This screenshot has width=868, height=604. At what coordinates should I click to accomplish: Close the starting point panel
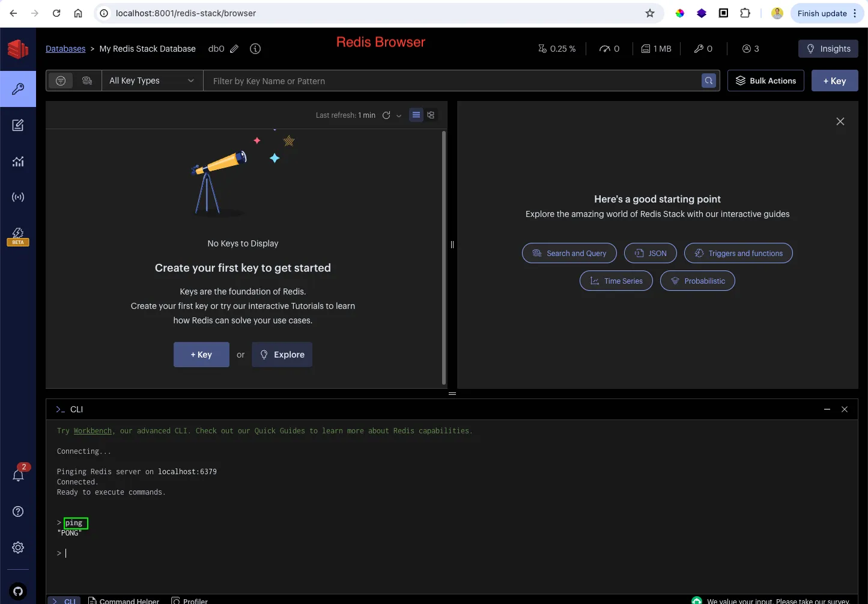click(x=840, y=121)
